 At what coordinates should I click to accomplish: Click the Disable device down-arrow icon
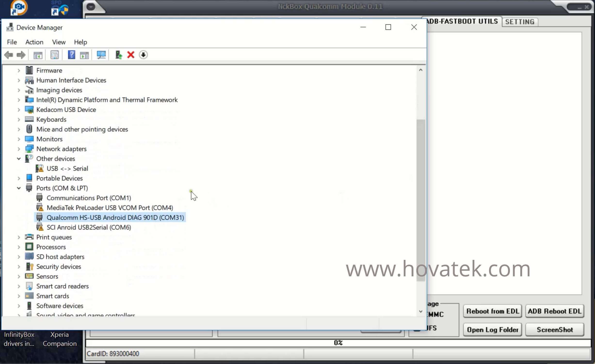(143, 55)
